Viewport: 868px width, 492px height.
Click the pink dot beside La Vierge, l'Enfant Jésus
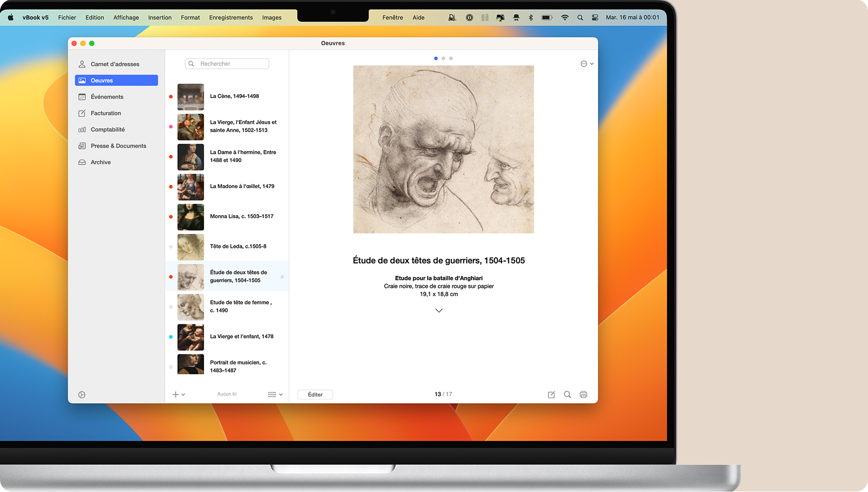171,127
